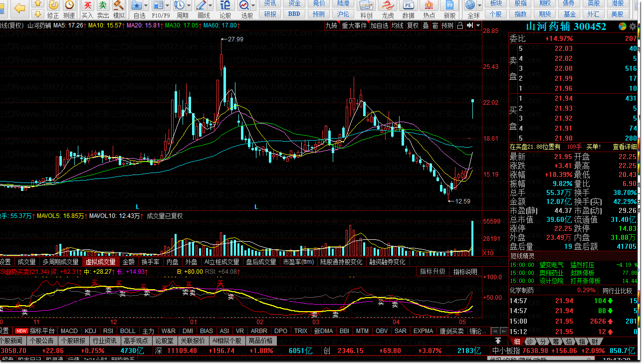The image size is (643, 364).
Task: Open the 行业资讯 industry news tab
Action: [104, 341]
